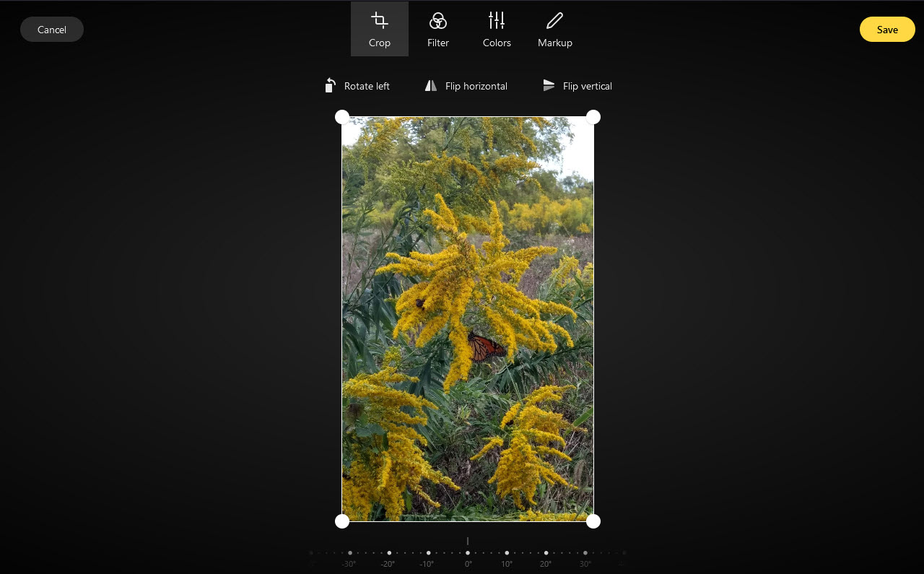
Task: Open the Colors adjustment tool
Action: pos(497,29)
